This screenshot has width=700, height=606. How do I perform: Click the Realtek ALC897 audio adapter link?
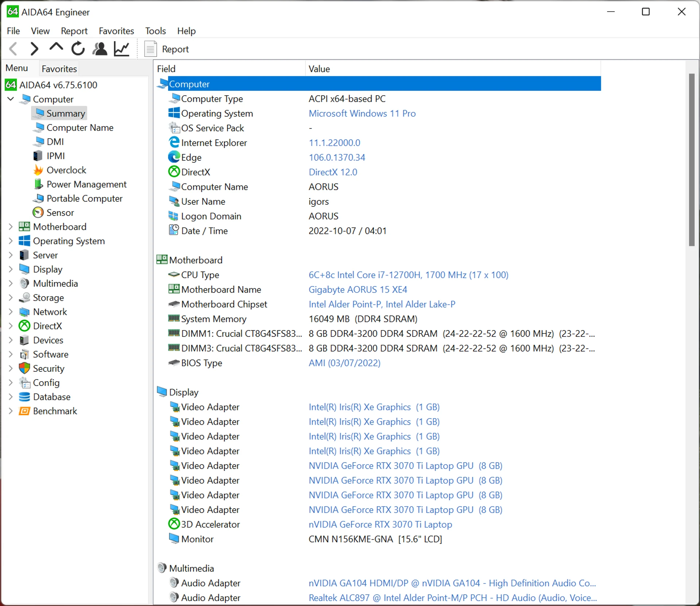click(x=452, y=598)
